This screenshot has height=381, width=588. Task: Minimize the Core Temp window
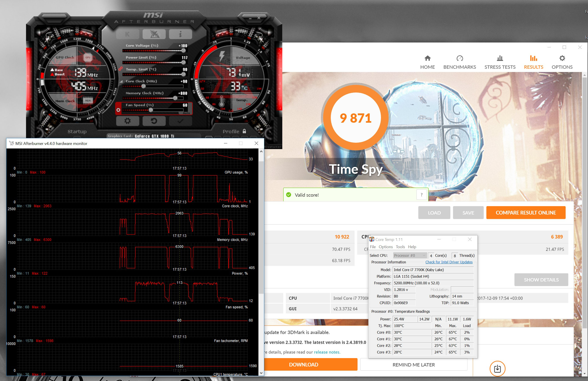[439, 239]
